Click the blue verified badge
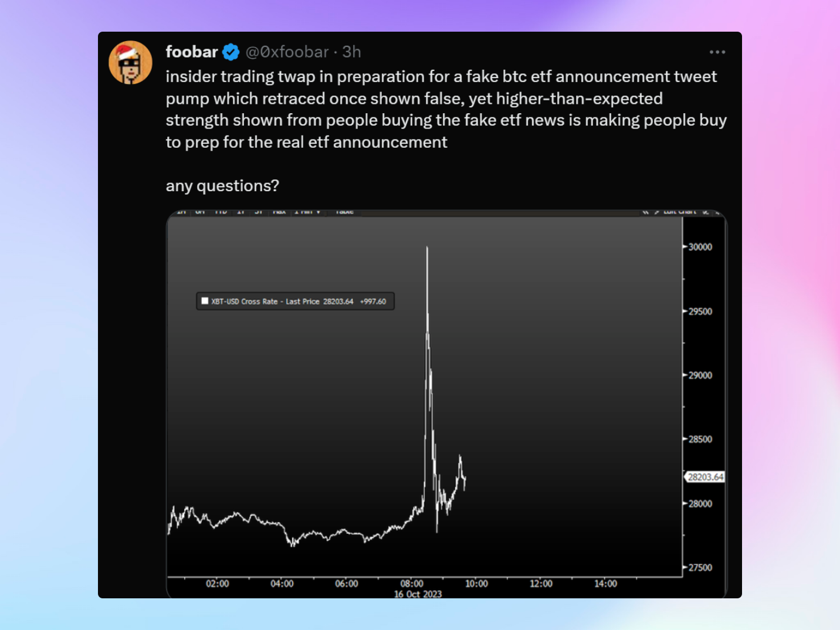 point(231,52)
